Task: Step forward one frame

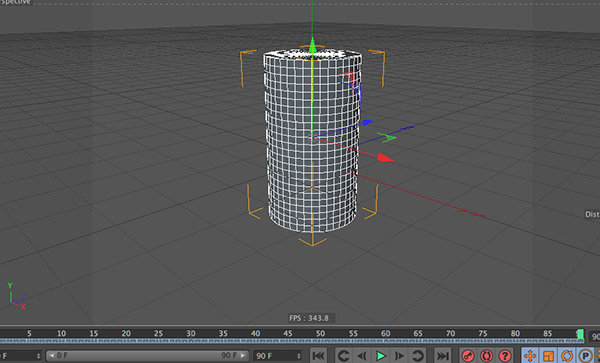Action: [x=399, y=356]
